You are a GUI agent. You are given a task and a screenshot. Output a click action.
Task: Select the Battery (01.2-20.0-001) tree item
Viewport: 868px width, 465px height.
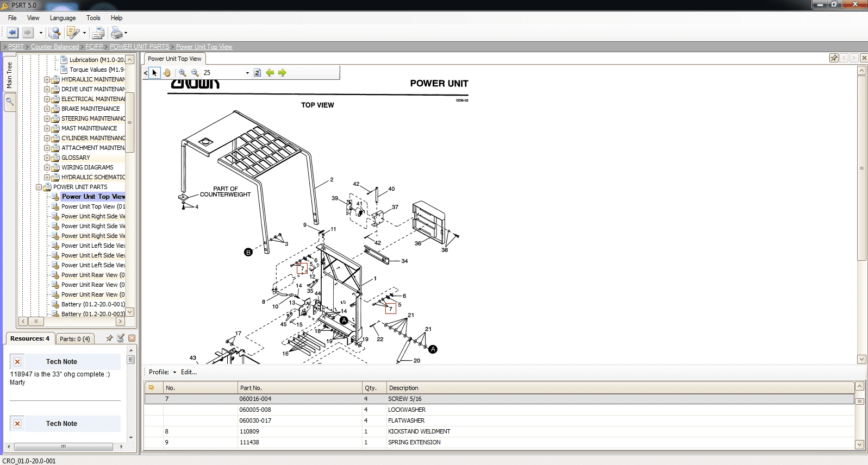(93, 304)
